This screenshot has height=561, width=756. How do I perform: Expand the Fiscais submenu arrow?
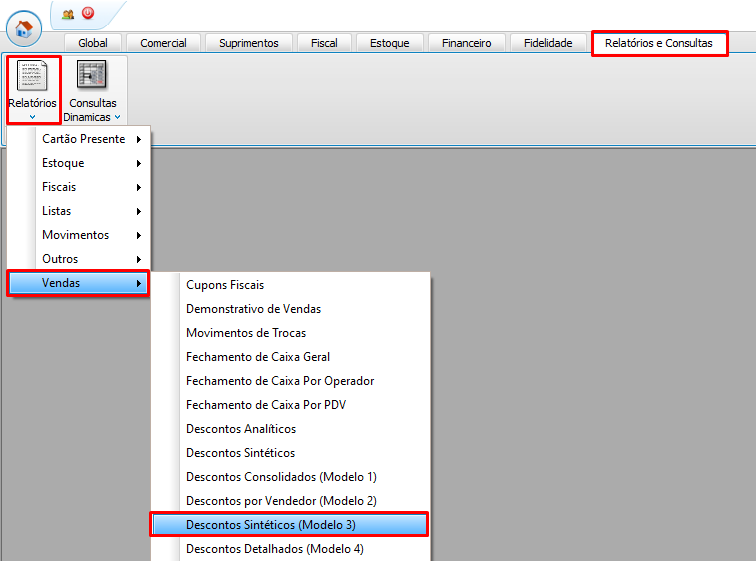(139, 187)
